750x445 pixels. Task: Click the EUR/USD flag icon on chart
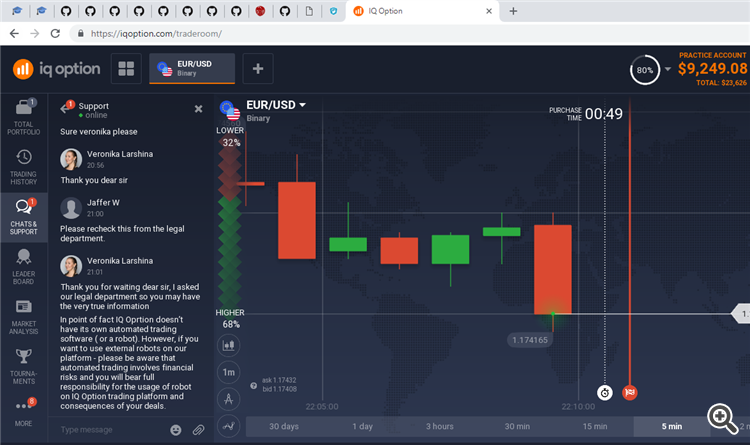230,110
